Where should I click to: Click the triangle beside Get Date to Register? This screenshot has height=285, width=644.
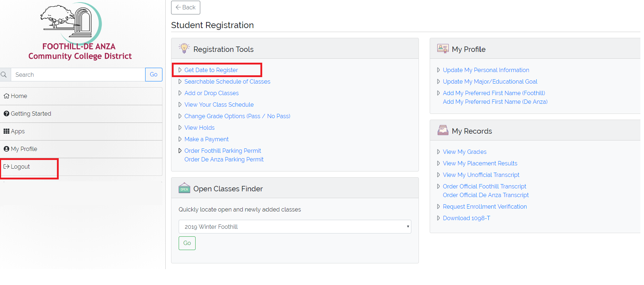pyautogui.click(x=180, y=70)
